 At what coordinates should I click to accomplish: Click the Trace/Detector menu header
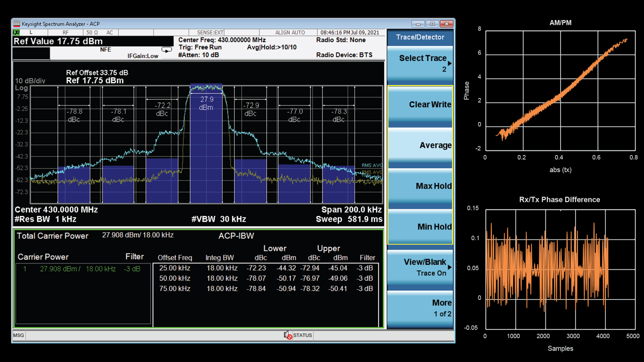(x=420, y=37)
